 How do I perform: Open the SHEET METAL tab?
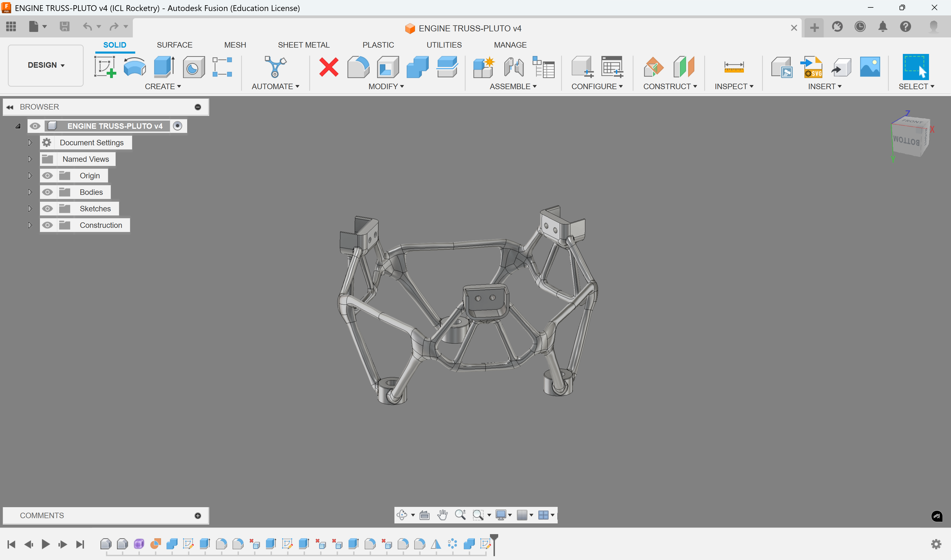tap(303, 45)
